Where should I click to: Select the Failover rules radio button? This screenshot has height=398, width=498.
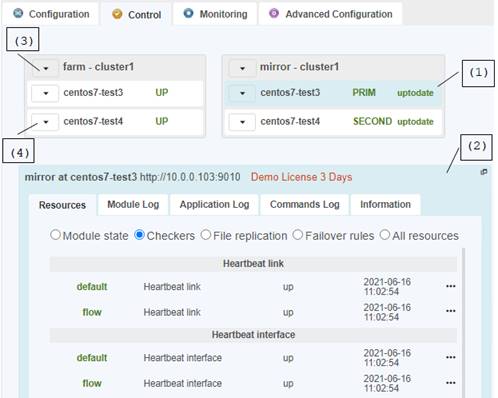tap(298, 235)
